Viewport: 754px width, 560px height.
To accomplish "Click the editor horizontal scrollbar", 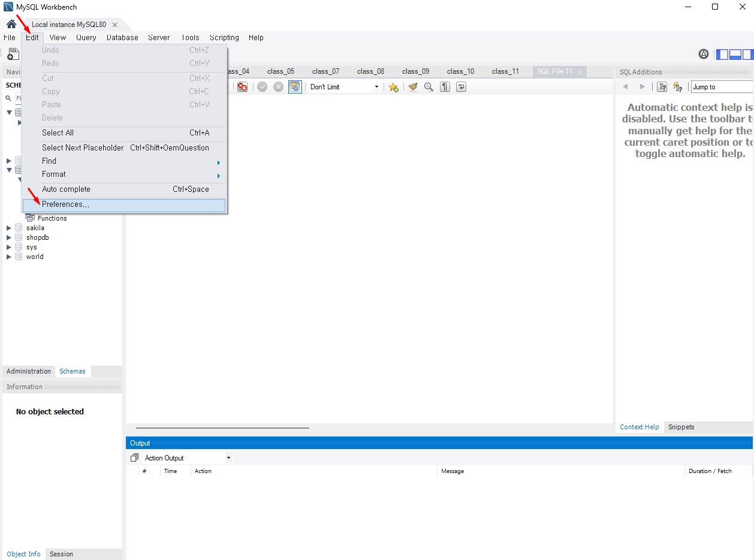I will 222,428.
